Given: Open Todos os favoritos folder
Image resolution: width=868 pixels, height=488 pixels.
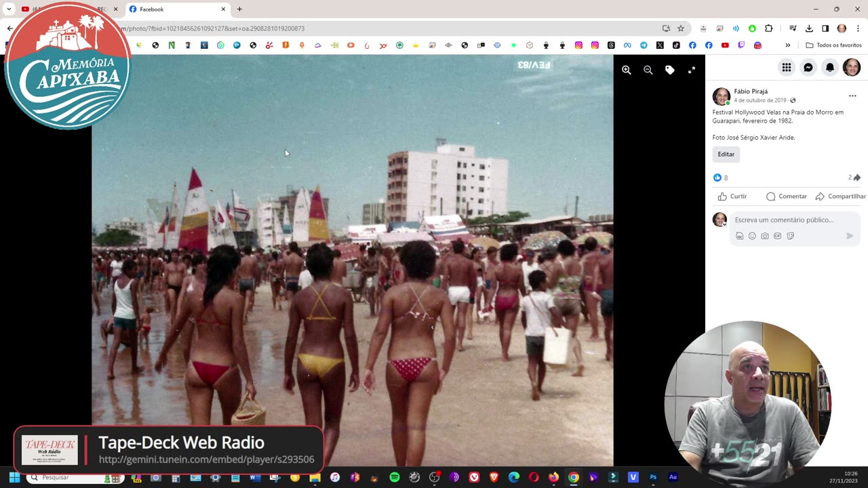Looking at the screenshot, I should tap(833, 45).
